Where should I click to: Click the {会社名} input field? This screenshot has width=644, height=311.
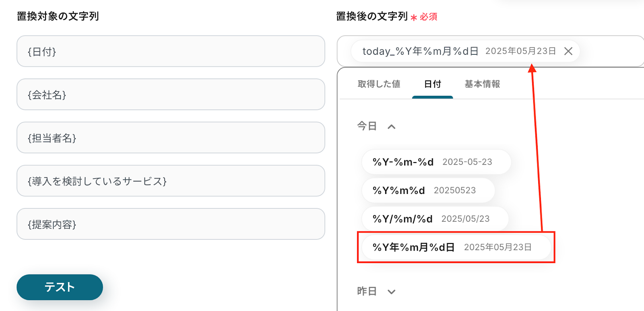171,95
